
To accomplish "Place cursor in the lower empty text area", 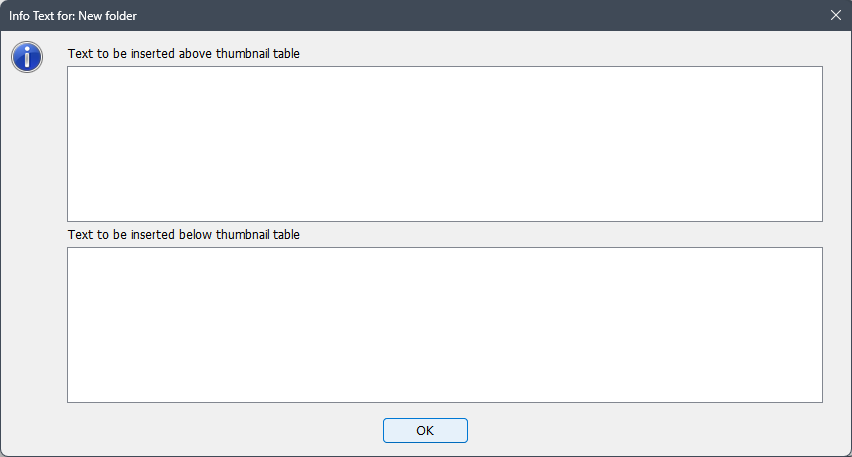I will pyautogui.click(x=444, y=325).
